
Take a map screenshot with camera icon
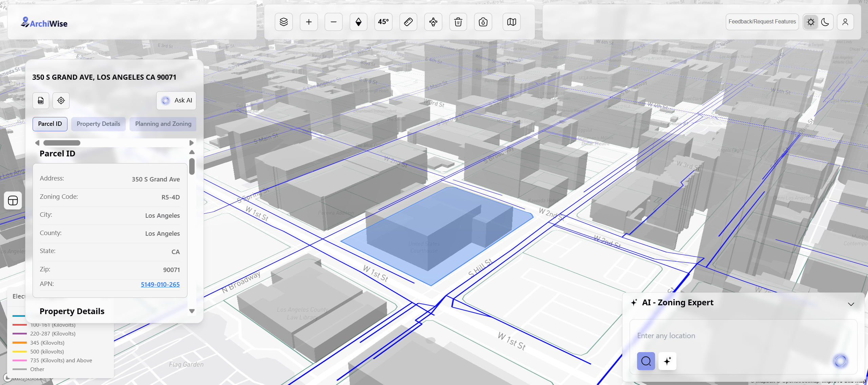(483, 22)
